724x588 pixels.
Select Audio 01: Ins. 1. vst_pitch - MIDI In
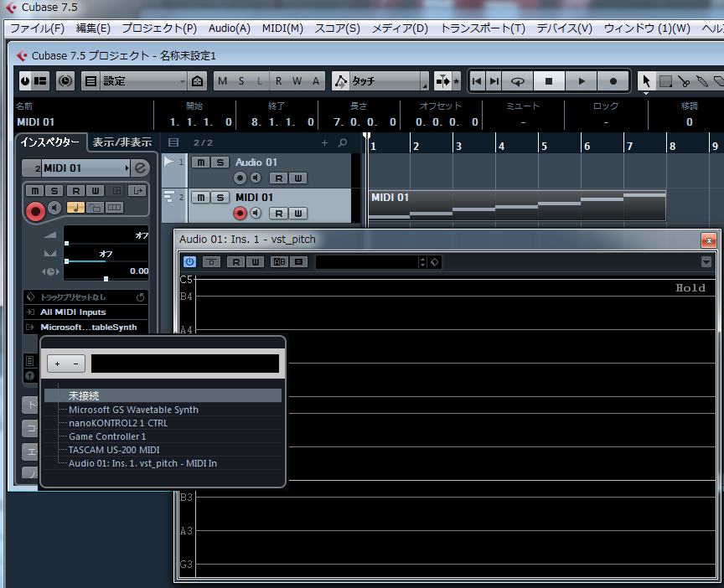pos(163,463)
